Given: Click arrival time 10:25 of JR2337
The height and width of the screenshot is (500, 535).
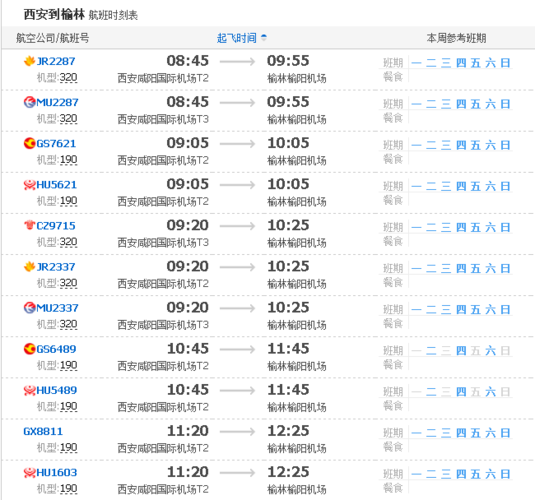Looking at the screenshot, I should (x=288, y=266).
